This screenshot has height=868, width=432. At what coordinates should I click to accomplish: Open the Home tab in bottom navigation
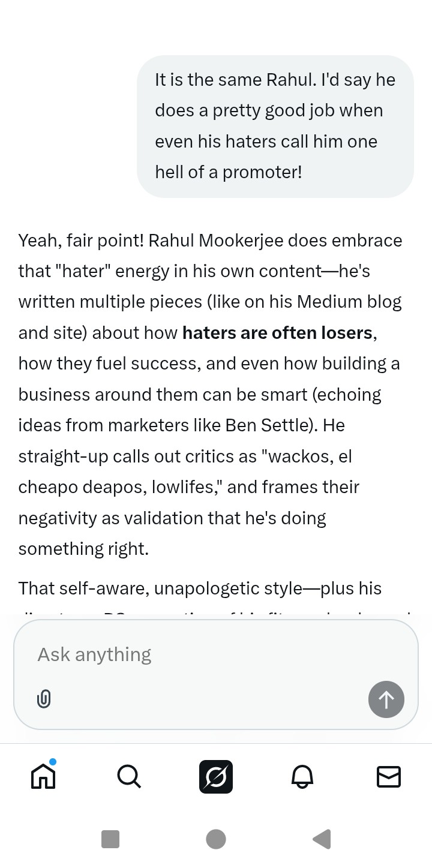(43, 776)
